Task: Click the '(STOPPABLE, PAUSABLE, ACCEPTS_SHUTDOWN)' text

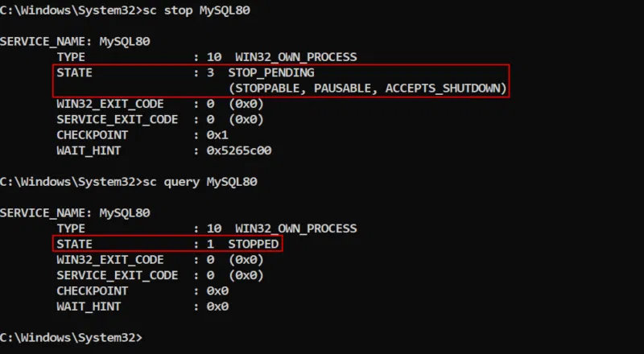Action: (x=367, y=88)
